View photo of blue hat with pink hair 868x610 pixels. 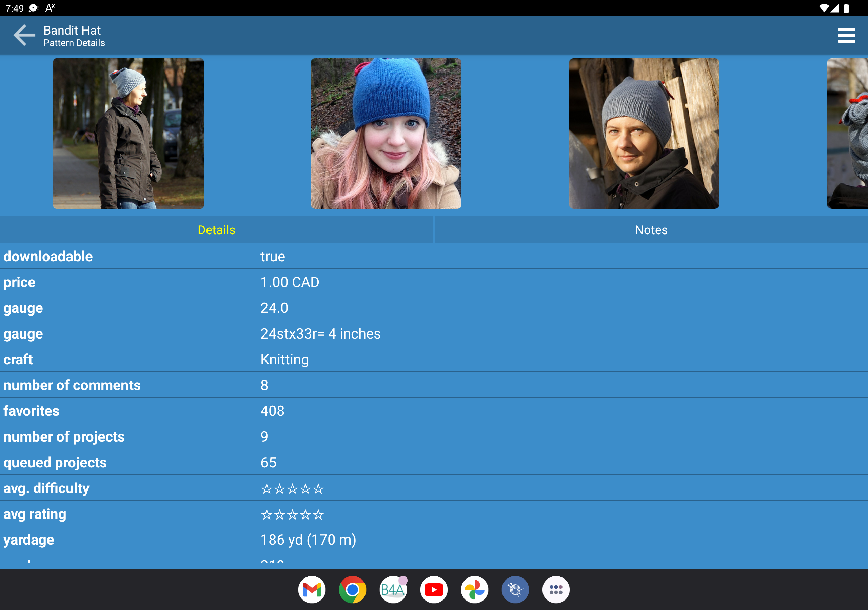386,134
